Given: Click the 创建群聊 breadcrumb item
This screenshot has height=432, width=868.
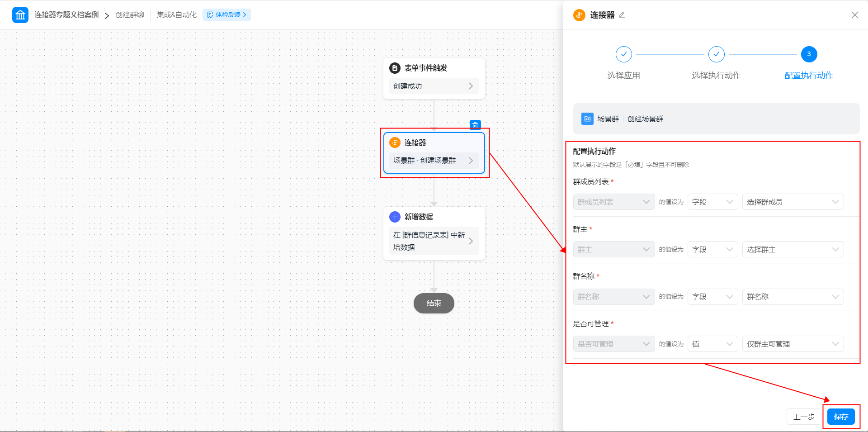Looking at the screenshot, I should [x=130, y=14].
